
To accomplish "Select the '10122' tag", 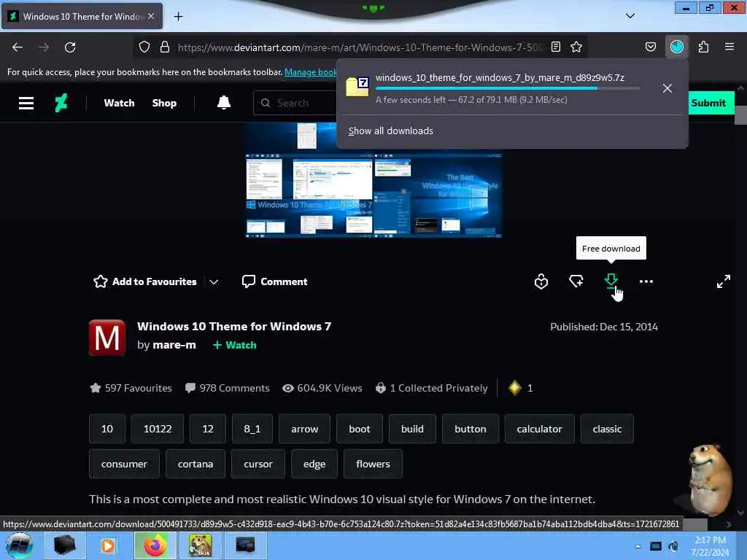I will point(158,429).
